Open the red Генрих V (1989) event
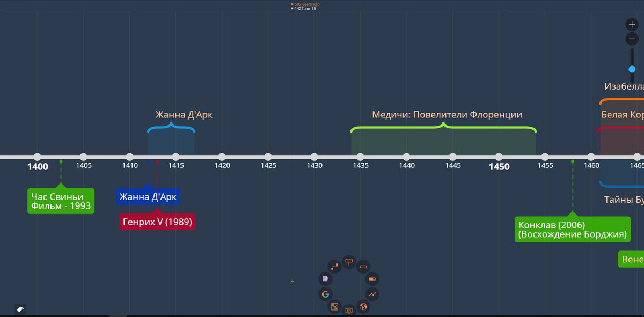 (x=157, y=222)
